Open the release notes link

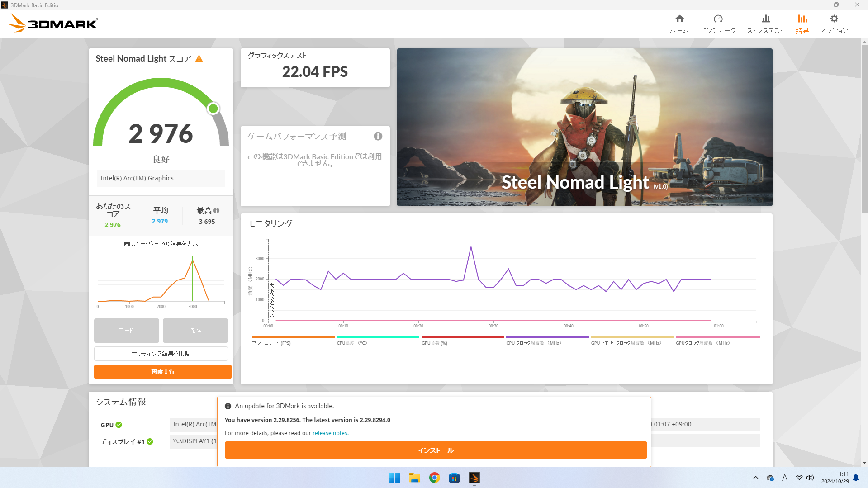coord(330,433)
